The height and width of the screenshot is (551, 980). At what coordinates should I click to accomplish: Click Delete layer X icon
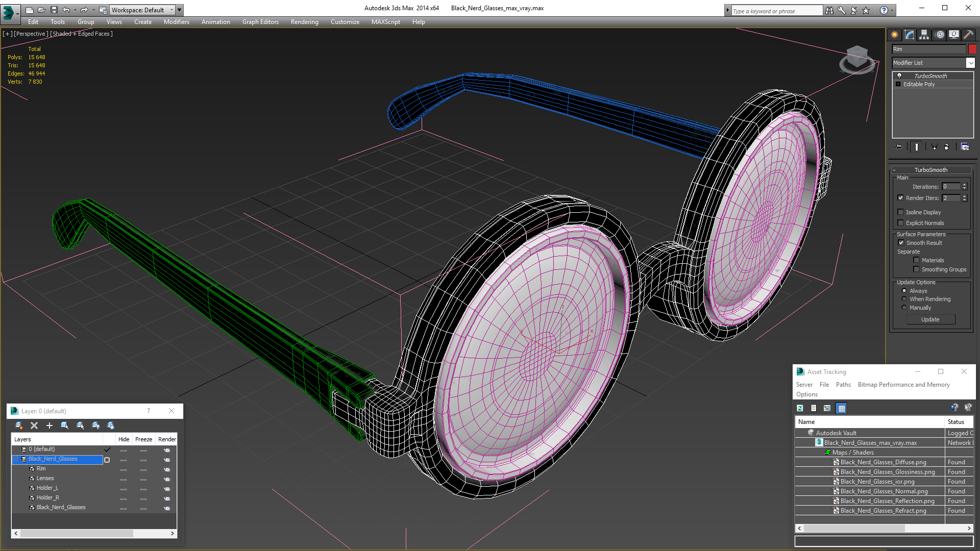pos(34,425)
